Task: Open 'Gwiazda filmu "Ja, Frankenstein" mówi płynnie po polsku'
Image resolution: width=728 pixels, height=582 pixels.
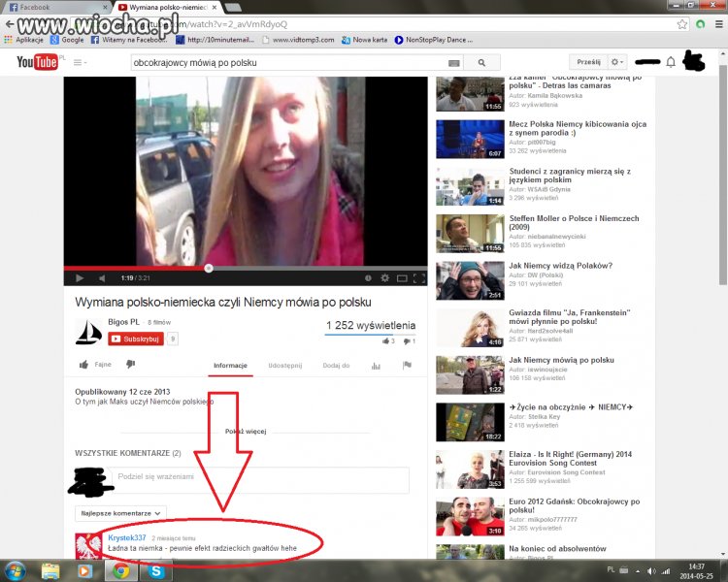Action: [569, 317]
